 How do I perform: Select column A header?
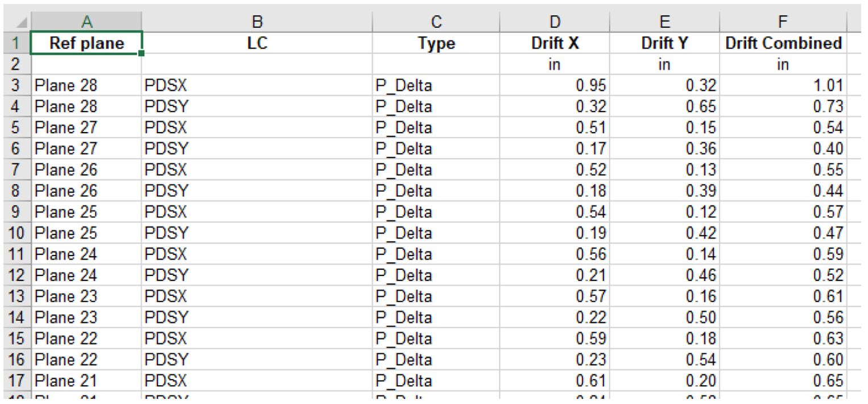[86, 22]
